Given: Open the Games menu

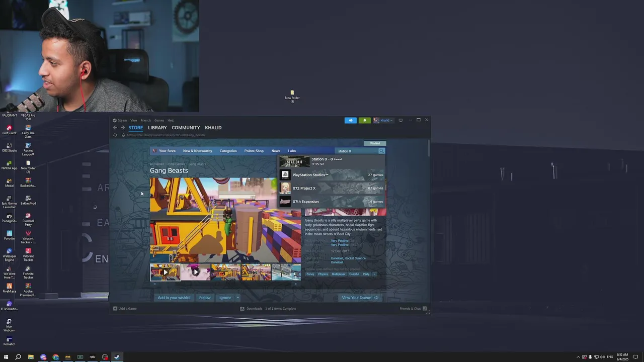Looking at the screenshot, I should pos(159,121).
